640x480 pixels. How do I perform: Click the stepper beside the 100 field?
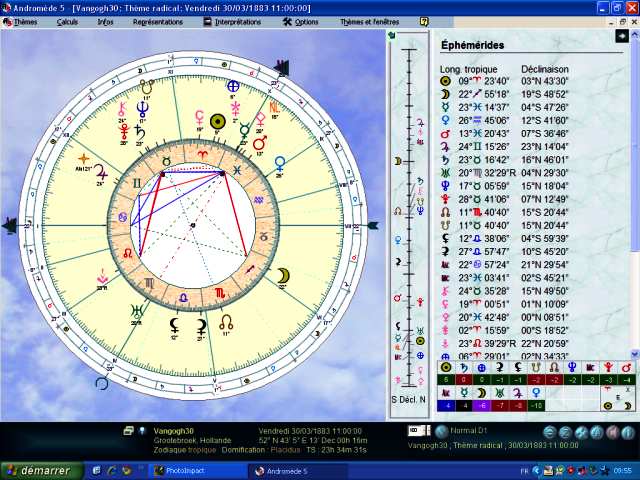[x=427, y=430]
